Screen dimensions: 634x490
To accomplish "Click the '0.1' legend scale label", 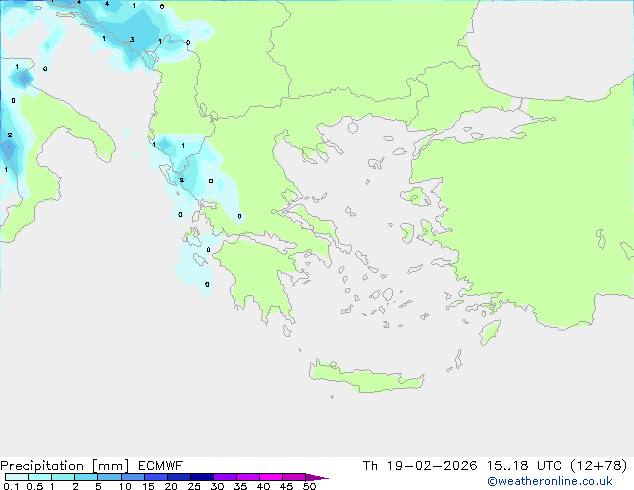I will (11, 486).
